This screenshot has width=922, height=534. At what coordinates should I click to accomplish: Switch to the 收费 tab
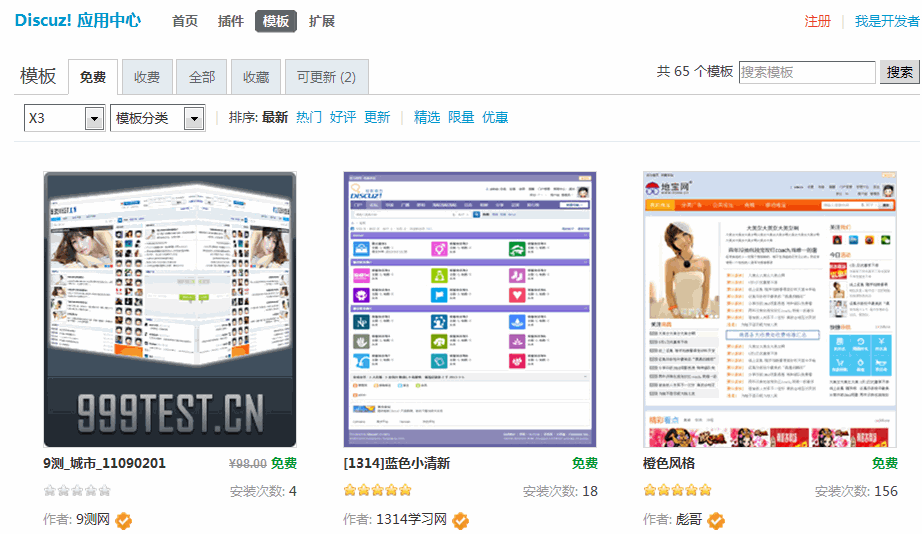coord(147,77)
